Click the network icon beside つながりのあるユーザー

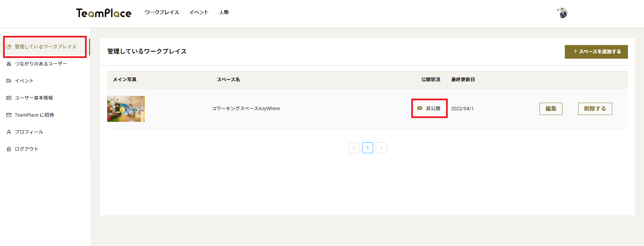tap(9, 64)
